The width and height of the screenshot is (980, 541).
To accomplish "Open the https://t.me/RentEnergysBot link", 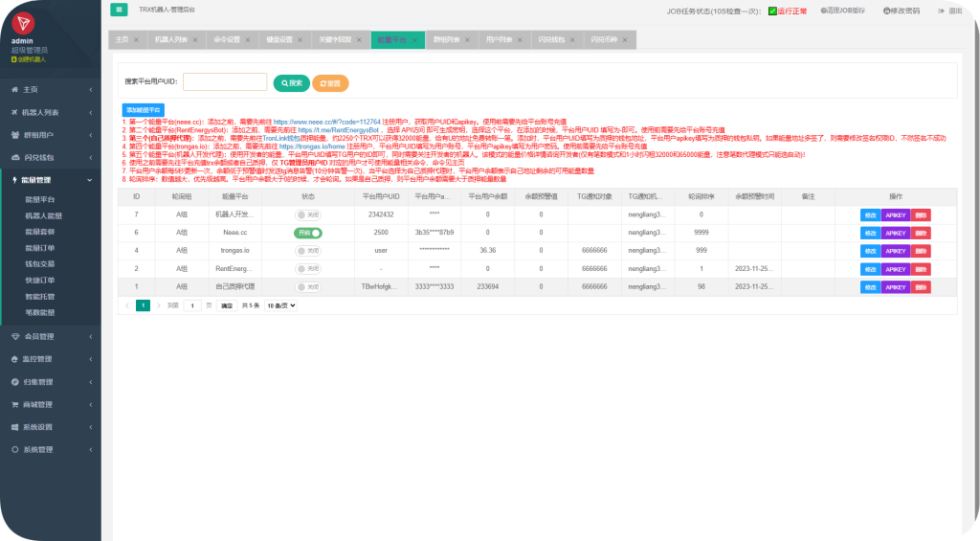I will click(339, 130).
